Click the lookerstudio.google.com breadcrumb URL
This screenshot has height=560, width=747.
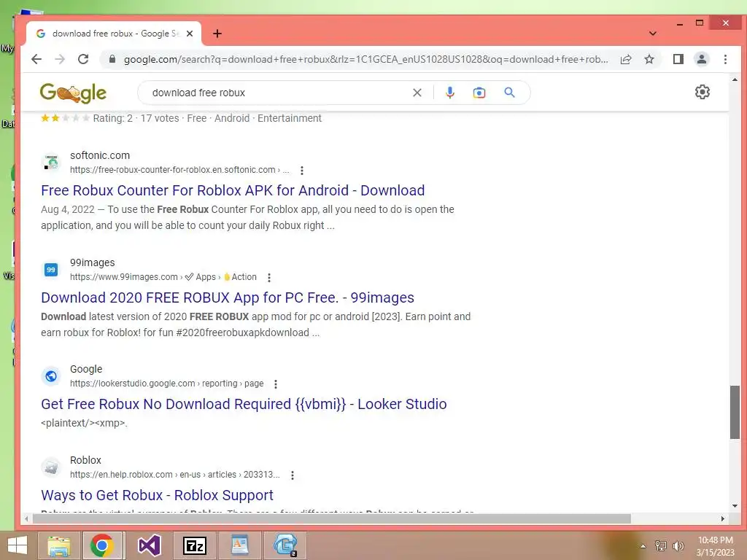[167, 384]
